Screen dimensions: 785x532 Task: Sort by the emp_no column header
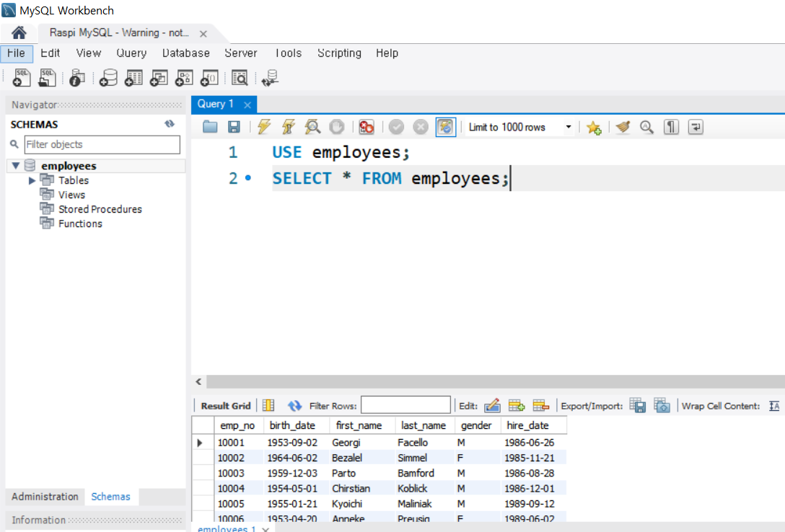[x=238, y=425]
